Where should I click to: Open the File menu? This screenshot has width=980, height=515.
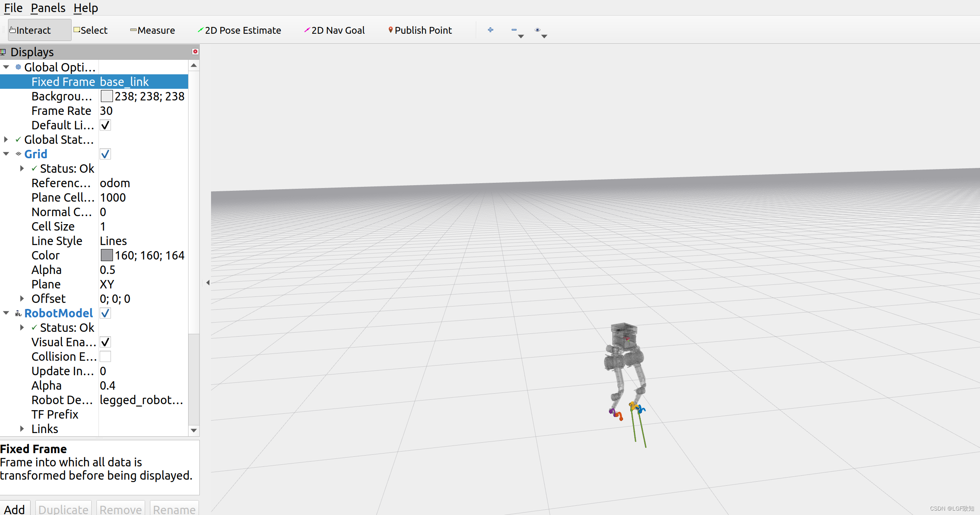point(13,8)
